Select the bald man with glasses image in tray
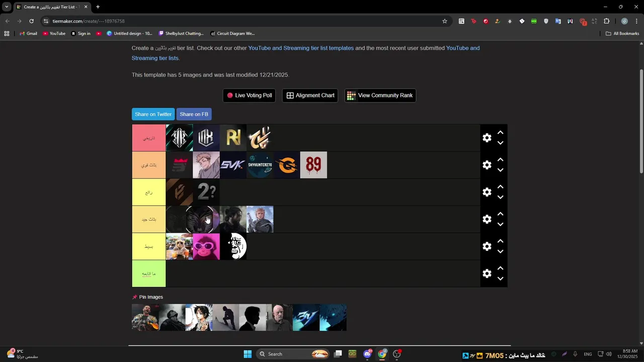This screenshot has height=362, width=644. (279, 317)
